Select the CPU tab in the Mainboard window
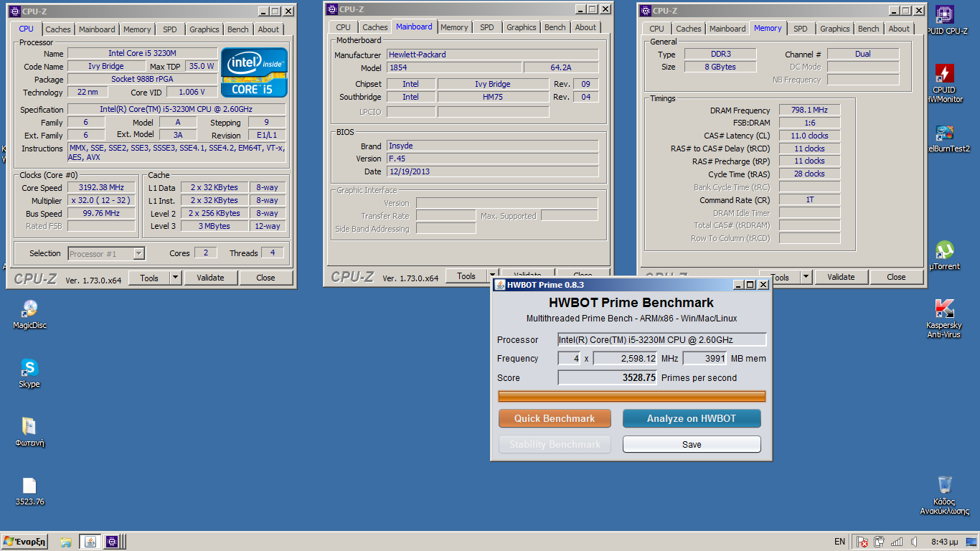 [344, 27]
